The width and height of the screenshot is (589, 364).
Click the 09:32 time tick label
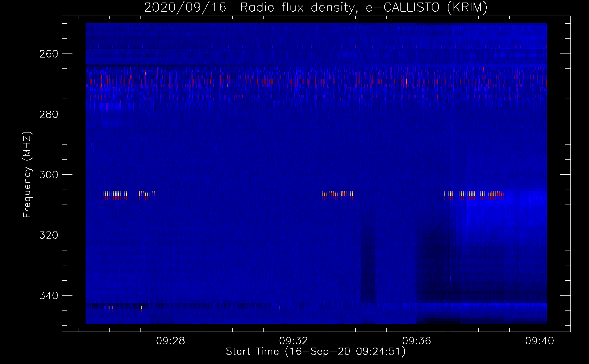click(x=294, y=341)
